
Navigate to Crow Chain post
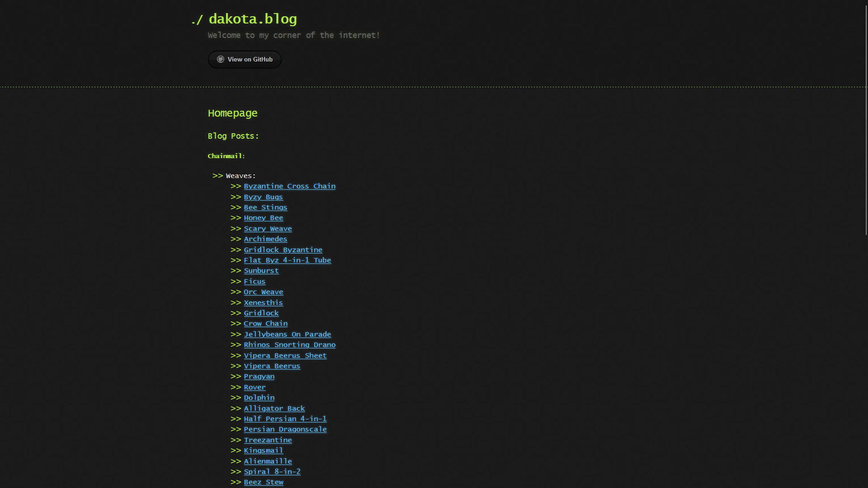tap(265, 324)
